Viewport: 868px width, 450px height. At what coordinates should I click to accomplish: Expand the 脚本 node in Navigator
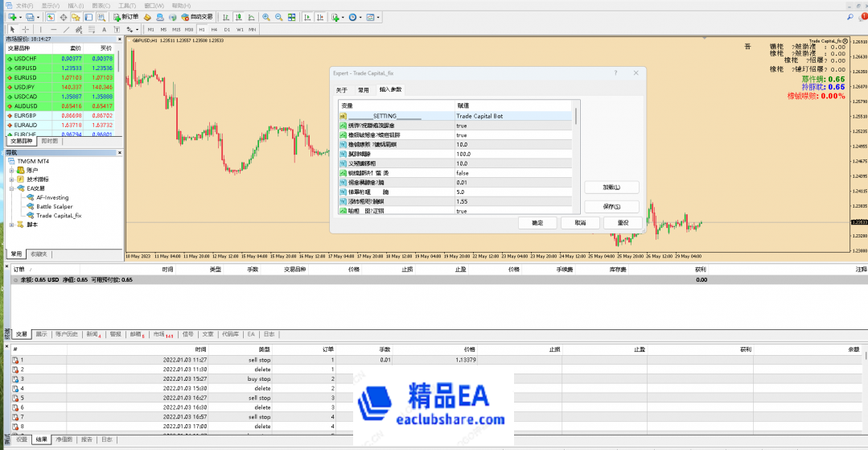(11, 225)
